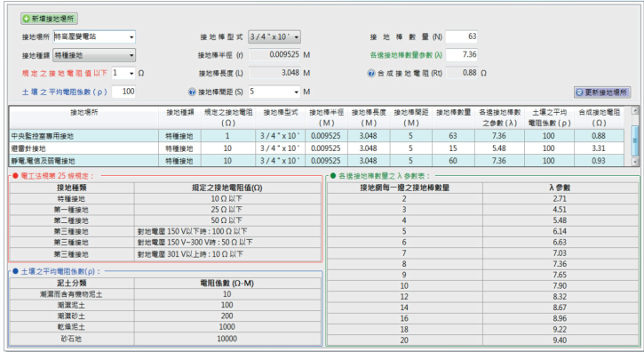Image resolution: width=644 pixels, height=352 pixels.
Task: Click the 電阻係數 (Ω-M) column header
Action: coord(227,284)
